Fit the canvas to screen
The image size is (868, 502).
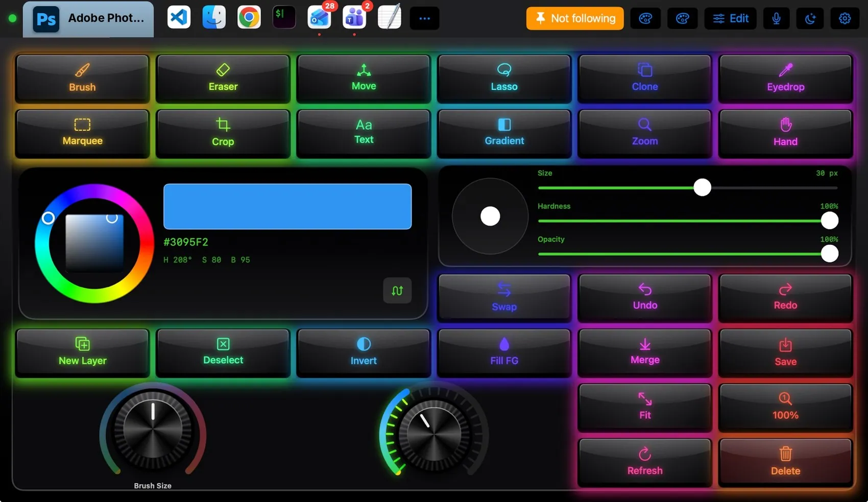tap(645, 407)
